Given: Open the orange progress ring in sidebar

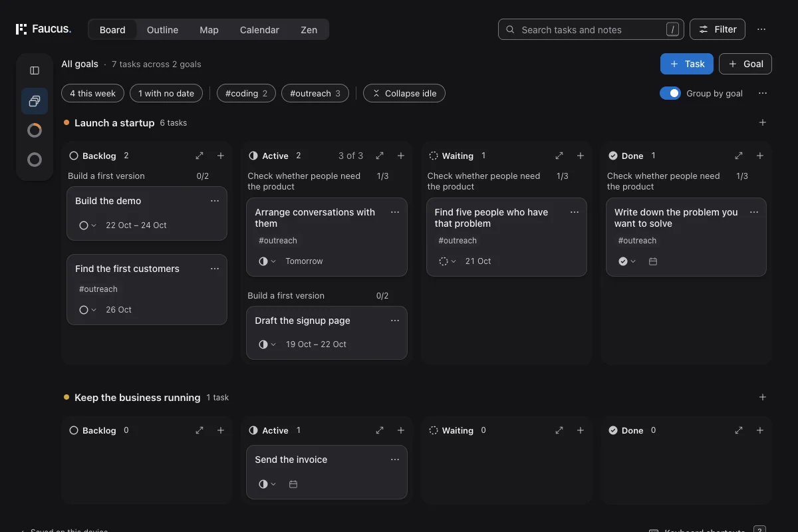Looking at the screenshot, I should 35,130.
